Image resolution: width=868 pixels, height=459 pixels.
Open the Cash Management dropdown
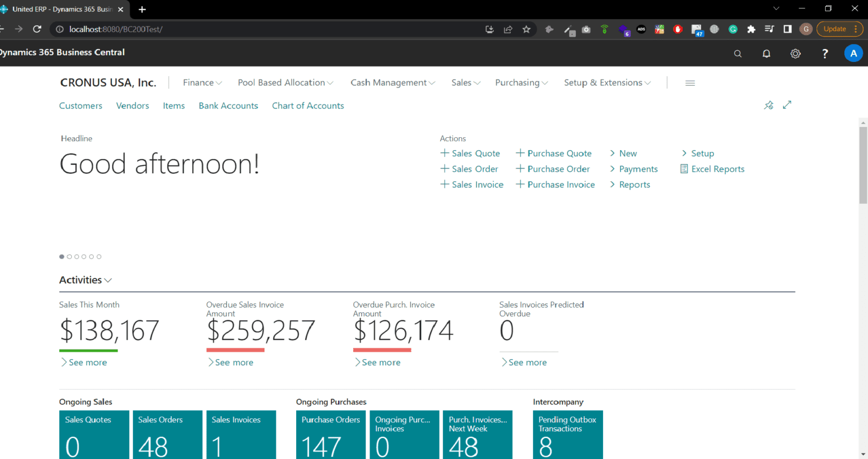click(x=392, y=83)
